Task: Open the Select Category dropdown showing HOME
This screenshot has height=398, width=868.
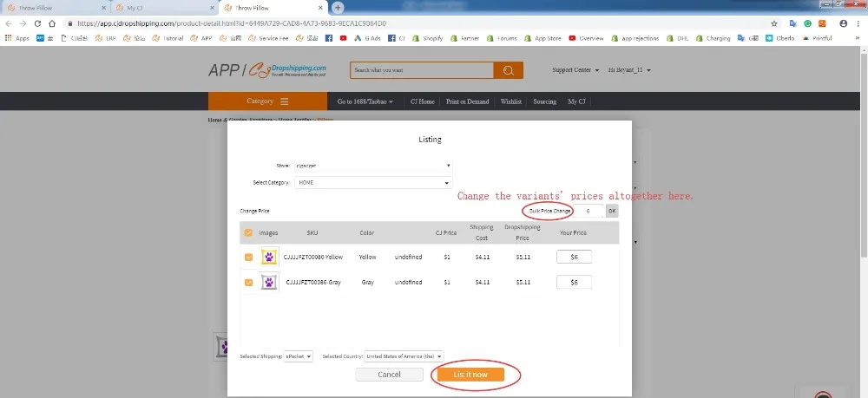Action: point(373,182)
